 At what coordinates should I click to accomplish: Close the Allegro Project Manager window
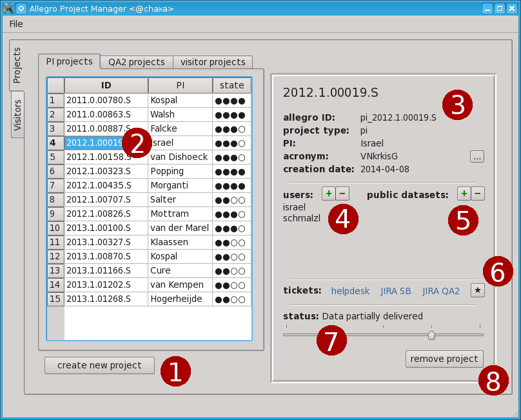click(x=512, y=8)
